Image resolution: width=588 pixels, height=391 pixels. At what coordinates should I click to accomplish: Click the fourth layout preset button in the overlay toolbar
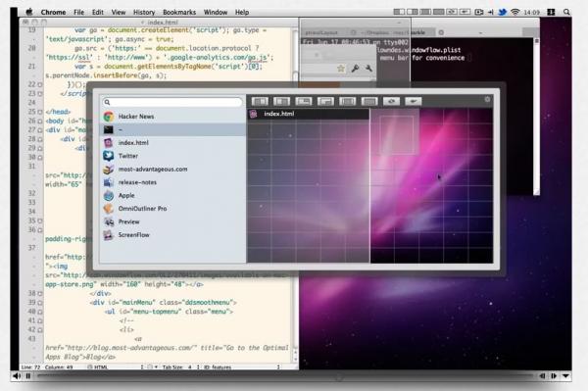tap(325, 101)
